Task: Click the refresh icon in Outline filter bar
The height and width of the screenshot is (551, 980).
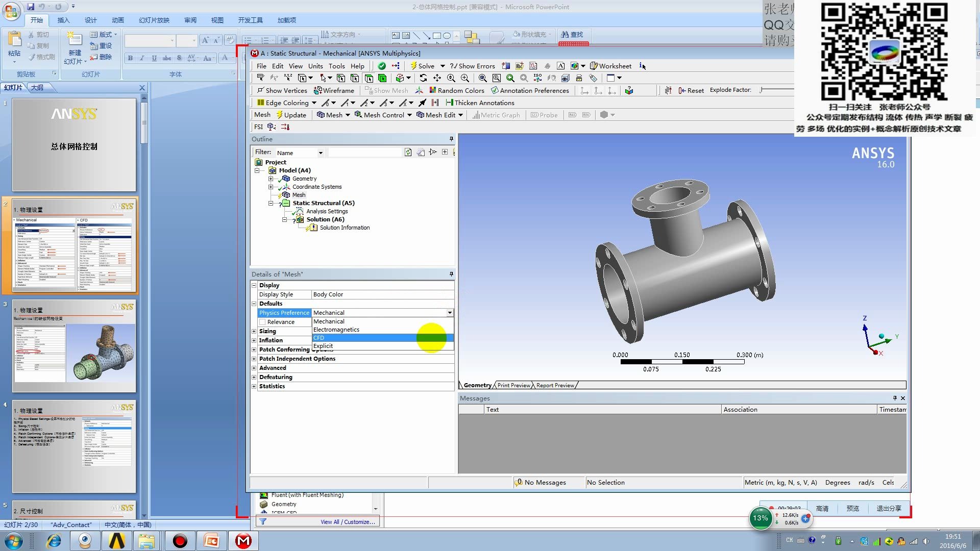Action: tap(408, 152)
